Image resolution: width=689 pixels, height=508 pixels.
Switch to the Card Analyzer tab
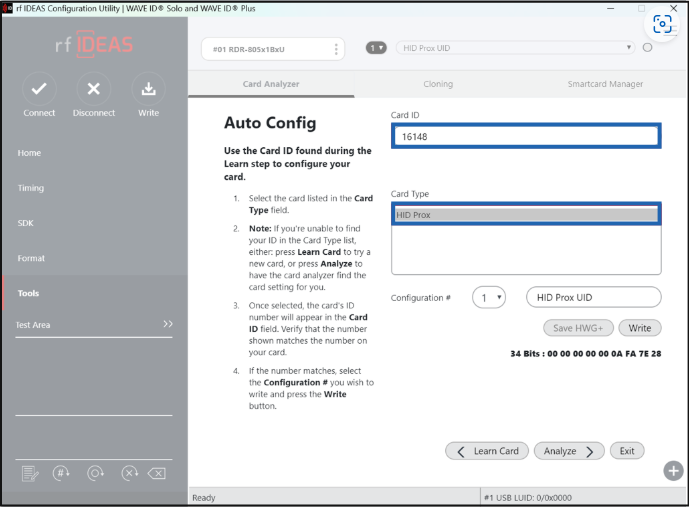pyautogui.click(x=271, y=84)
